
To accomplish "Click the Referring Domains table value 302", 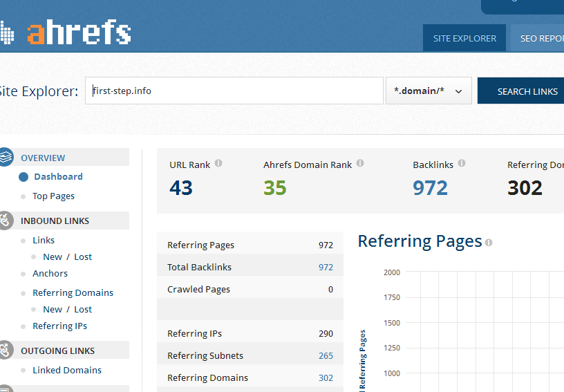I will 326,377.
